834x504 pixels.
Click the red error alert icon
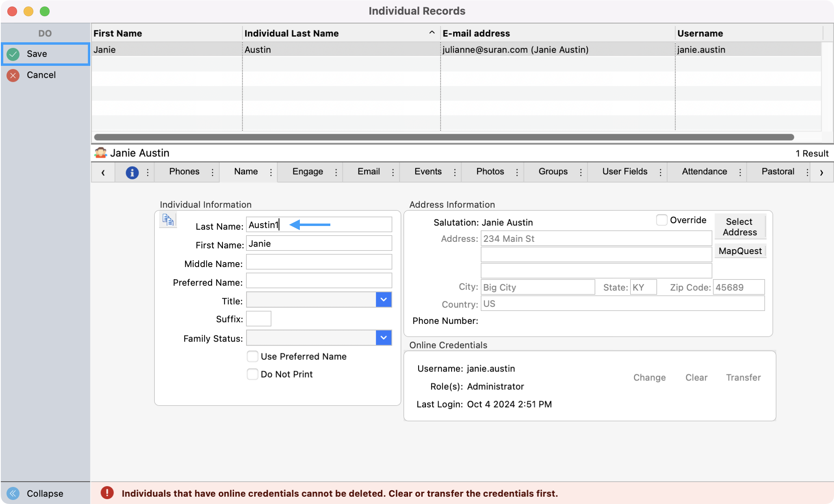point(107,493)
